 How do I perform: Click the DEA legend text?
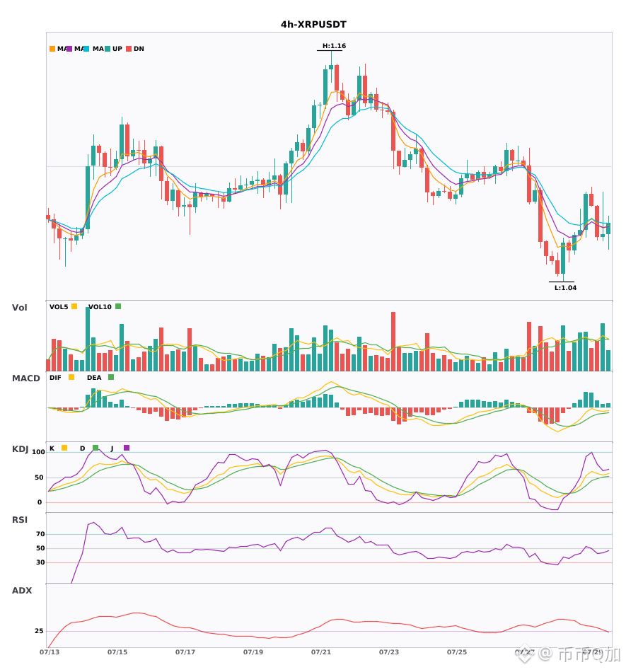[x=94, y=378]
